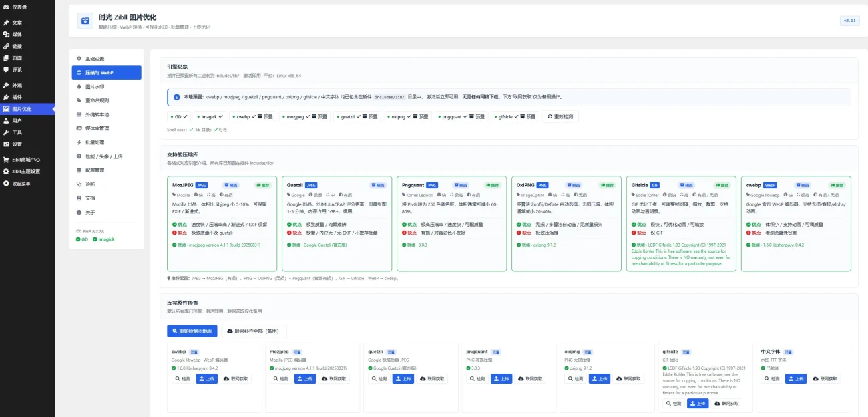Open 批量处理 tab
This screenshot has width=868, height=417.
pos(107,142)
